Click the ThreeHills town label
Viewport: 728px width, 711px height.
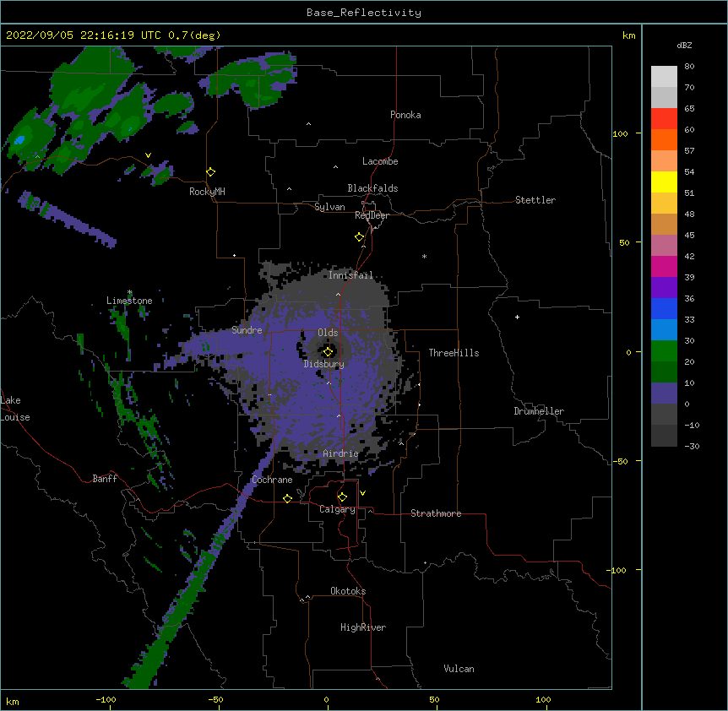[454, 353]
